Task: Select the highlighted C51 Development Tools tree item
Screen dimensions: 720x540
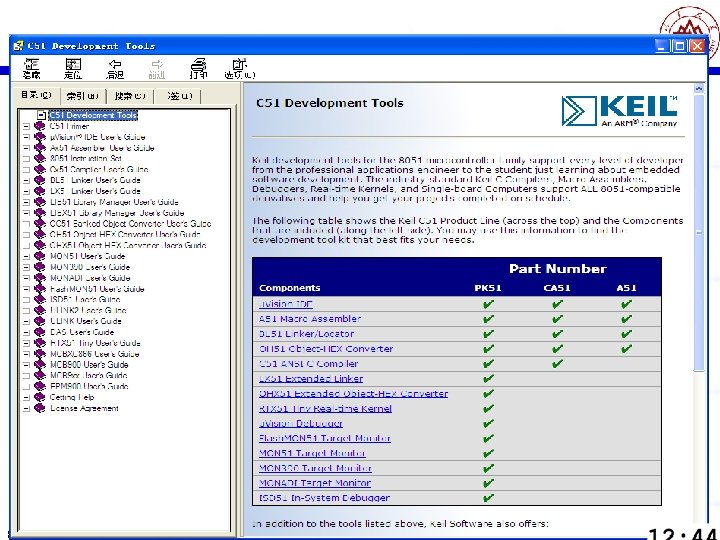Action: (x=93, y=115)
